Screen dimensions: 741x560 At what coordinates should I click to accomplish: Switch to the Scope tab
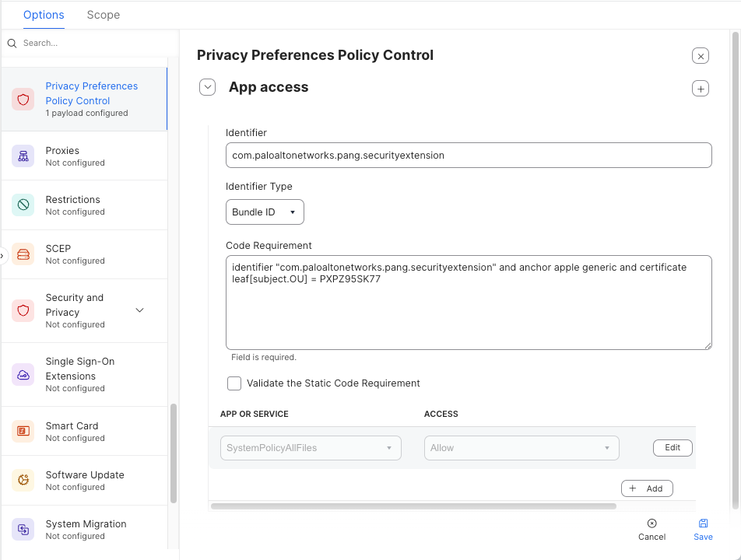pyautogui.click(x=104, y=15)
